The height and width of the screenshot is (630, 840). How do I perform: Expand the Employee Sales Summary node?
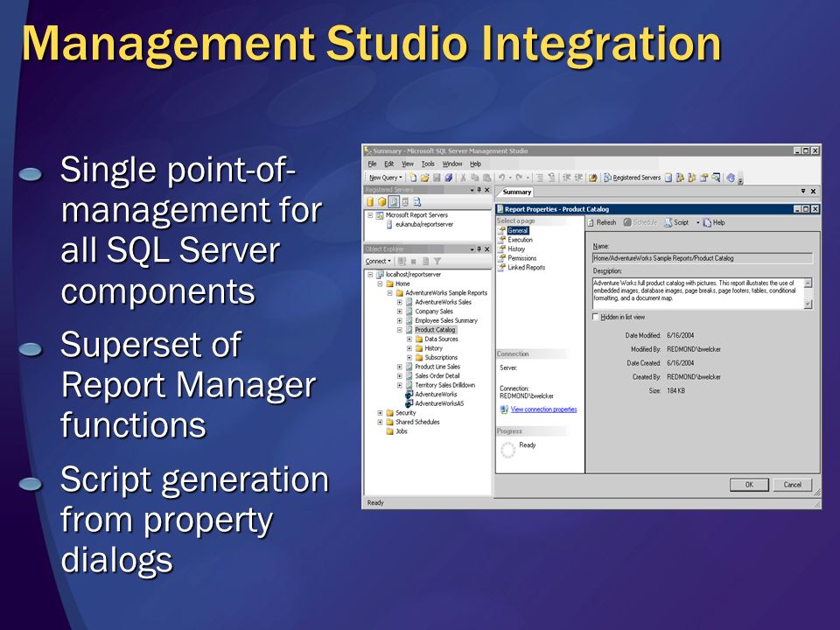pyautogui.click(x=400, y=320)
